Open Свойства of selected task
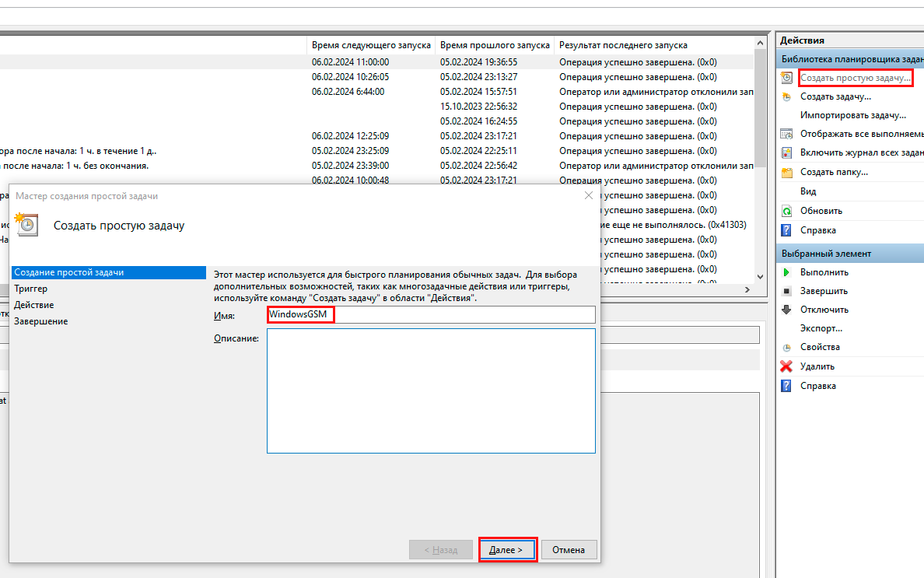Screen dimensions: 924x578 pos(820,347)
